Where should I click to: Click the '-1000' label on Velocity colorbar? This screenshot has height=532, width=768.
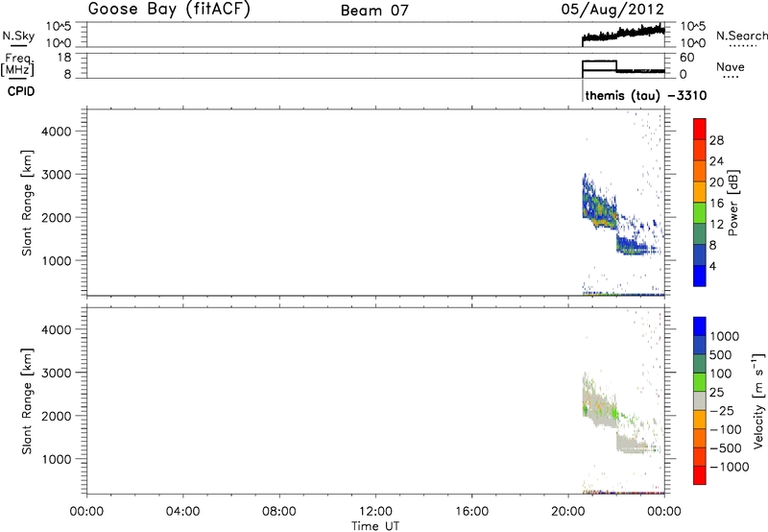point(730,467)
